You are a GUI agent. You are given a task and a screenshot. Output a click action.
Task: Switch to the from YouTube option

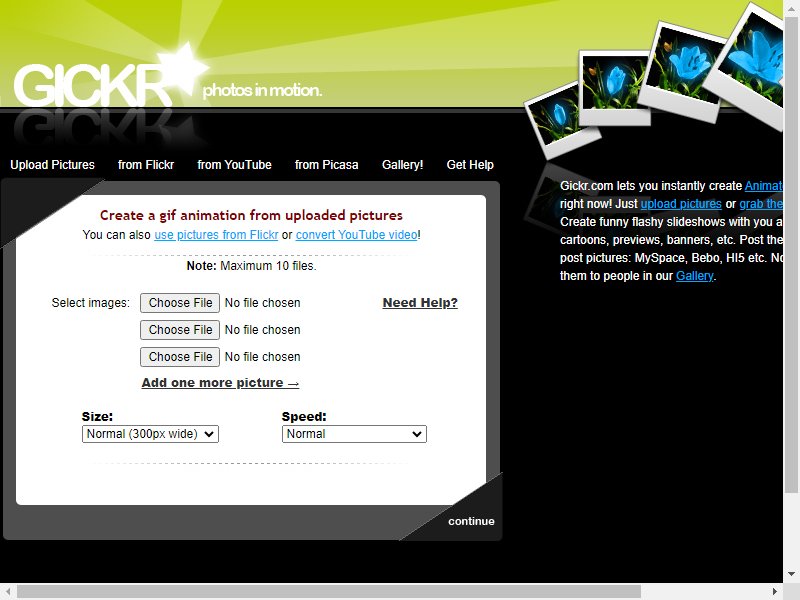234,165
